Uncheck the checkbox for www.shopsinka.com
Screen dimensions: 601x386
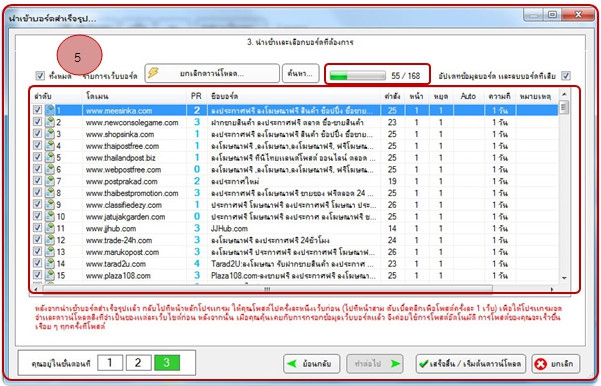pyautogui.click(x=37, y=133)
